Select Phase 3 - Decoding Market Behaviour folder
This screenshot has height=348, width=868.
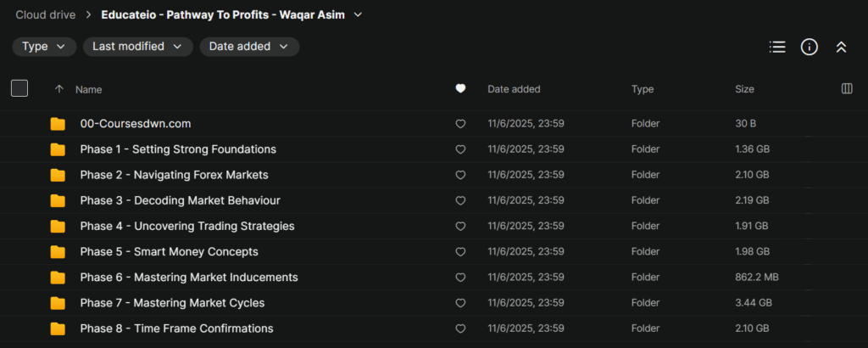[180, 200]
